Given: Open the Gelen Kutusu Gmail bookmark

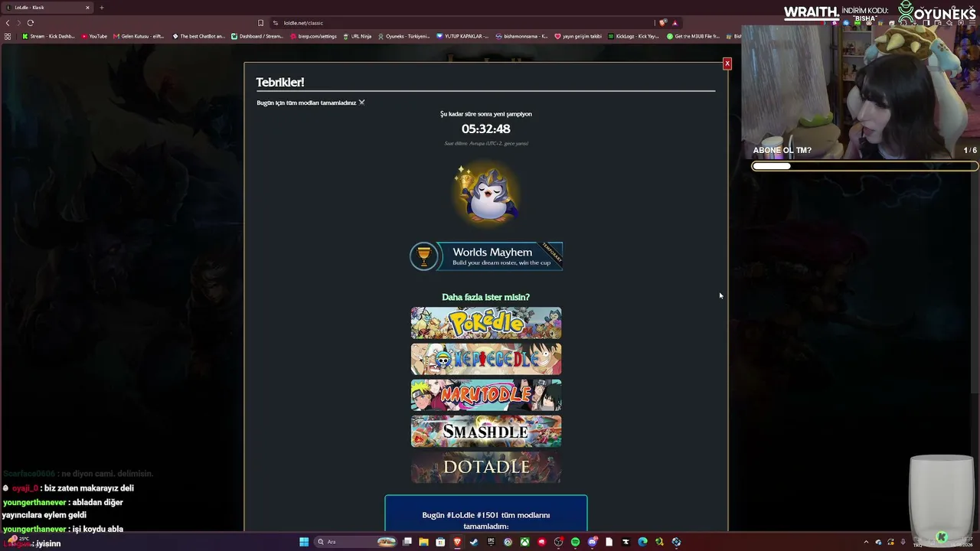Looking at the screenshot, I should [x=139, y=36].
